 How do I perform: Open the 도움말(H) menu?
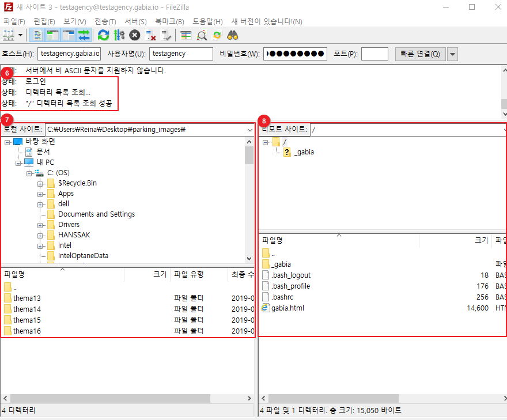(208, 21)
